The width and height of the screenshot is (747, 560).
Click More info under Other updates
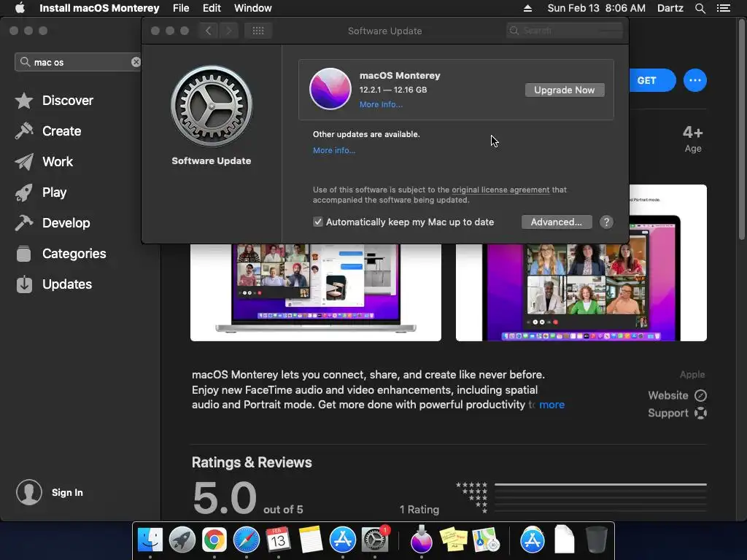[x=334, y=150]
